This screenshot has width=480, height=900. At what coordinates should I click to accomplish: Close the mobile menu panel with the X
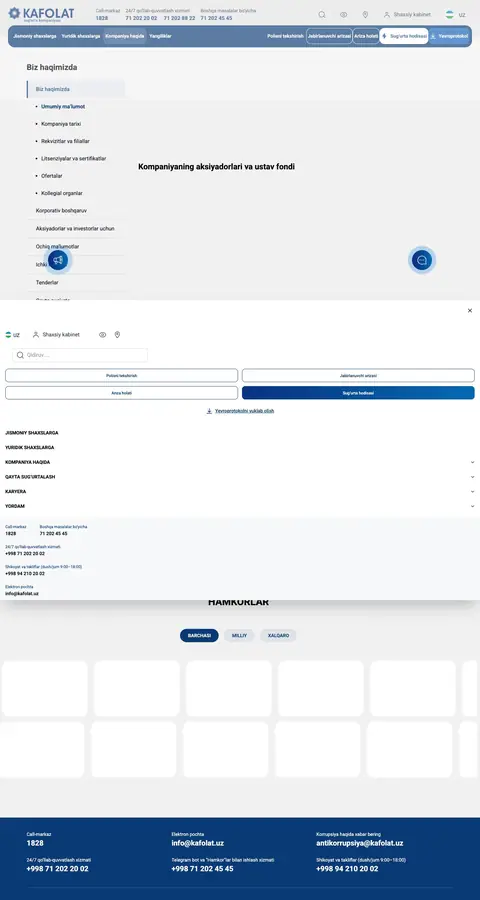tap(470, 311)
